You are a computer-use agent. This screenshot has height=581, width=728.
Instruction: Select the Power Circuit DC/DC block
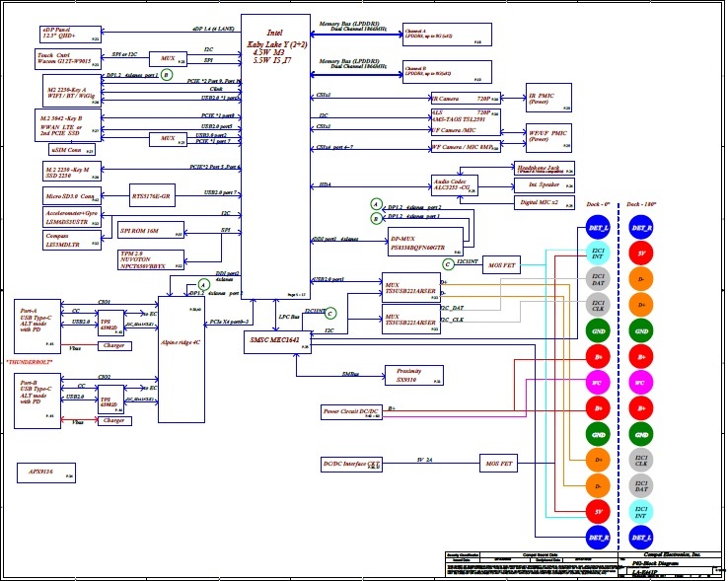click(352, 410)
